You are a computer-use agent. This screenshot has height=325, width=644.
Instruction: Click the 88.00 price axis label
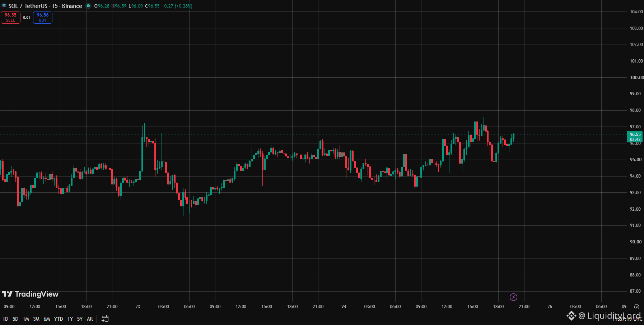coord(635,275)
